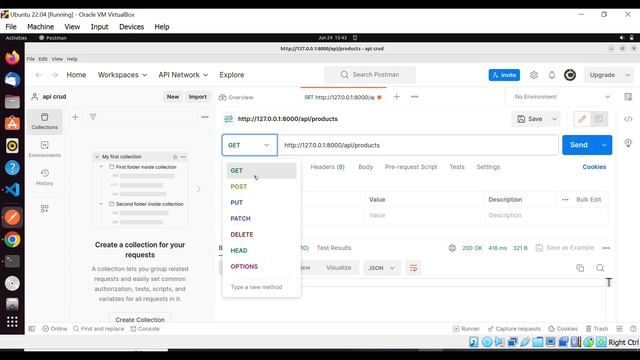Viewport: 640px width, 360px height.
Task: Click Bulk Edit link
Action: point(589,200)
